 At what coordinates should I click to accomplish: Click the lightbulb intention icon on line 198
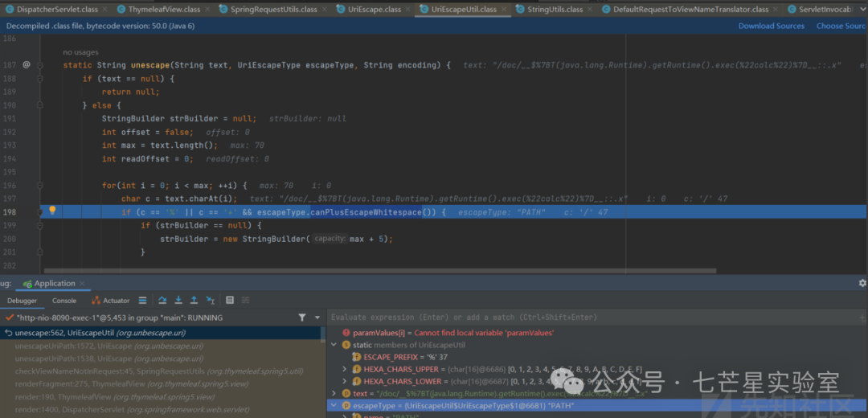[52, 211]
